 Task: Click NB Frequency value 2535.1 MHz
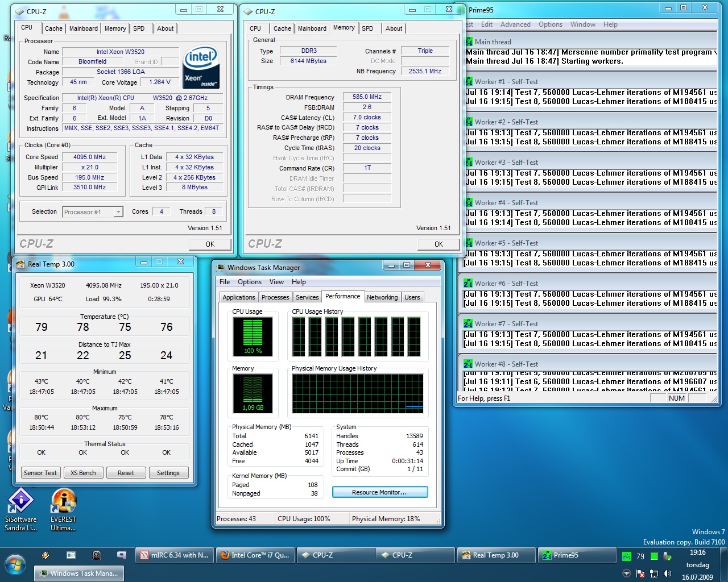click(425, 71)
